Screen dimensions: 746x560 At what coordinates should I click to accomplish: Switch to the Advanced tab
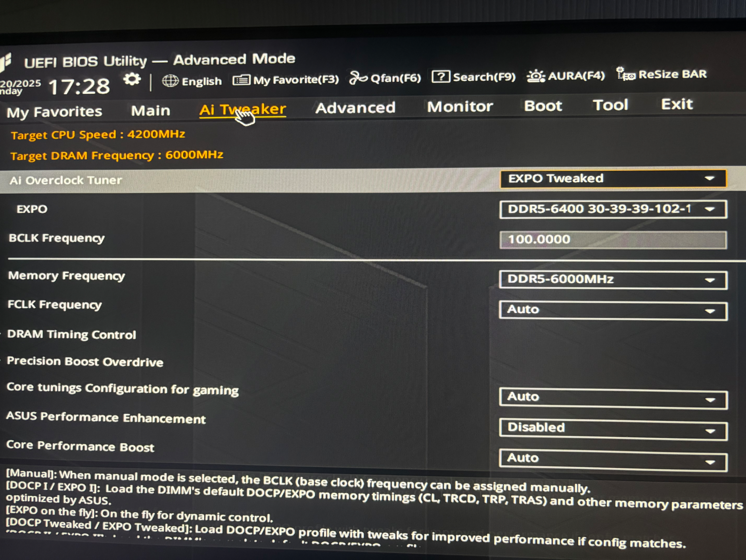tap(355, 108)
